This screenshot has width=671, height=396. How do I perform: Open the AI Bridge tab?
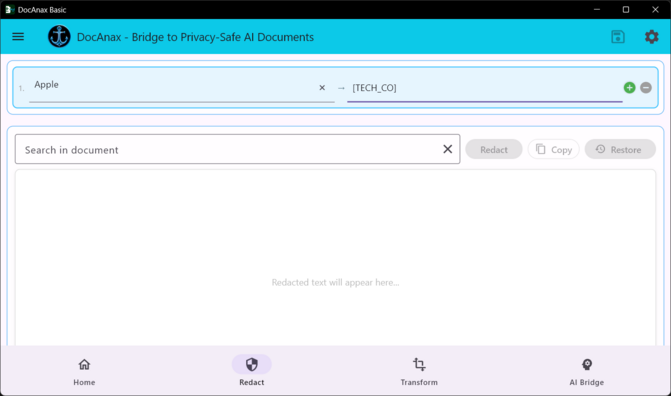587,371
